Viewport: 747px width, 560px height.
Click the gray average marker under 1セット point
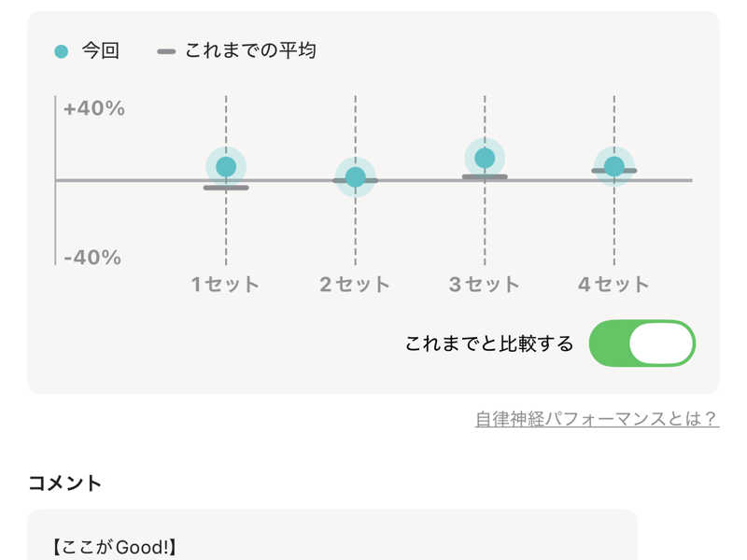click(226, 188)
